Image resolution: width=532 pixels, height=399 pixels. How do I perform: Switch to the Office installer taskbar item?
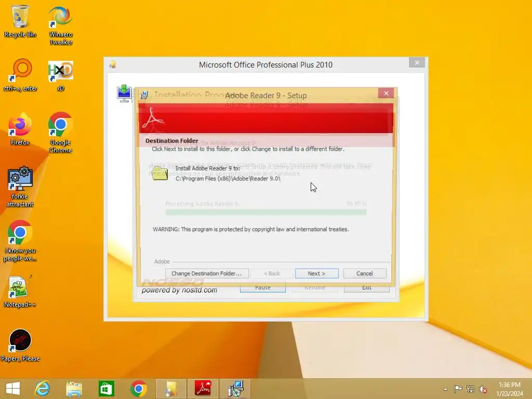point(170,389)
